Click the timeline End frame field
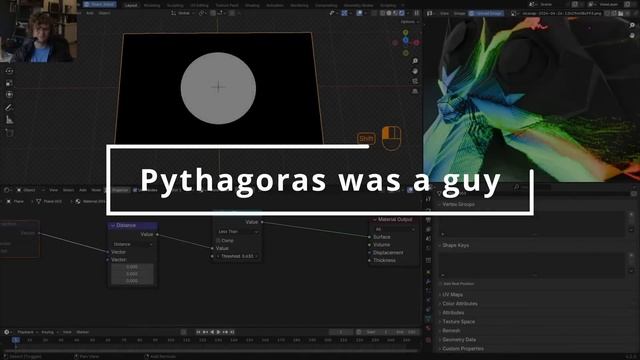This screenshot has height=360, width=640. tap(407, 332)
